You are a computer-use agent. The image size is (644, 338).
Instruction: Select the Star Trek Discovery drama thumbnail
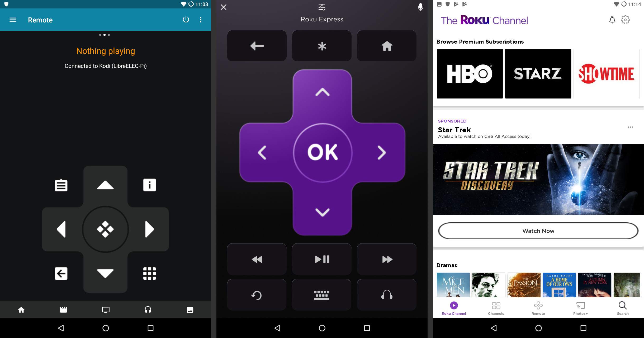pyautogui.click(x=538, y=180)
